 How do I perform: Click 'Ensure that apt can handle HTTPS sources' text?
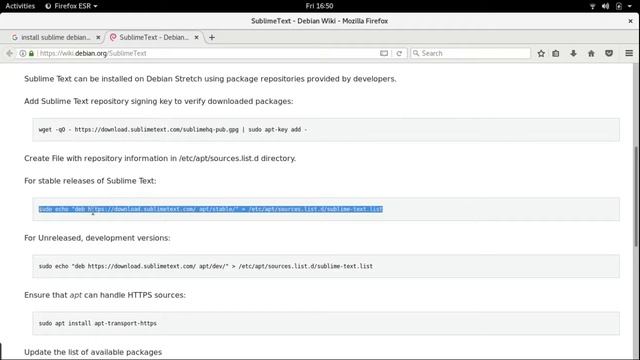[x=105, y=295]
